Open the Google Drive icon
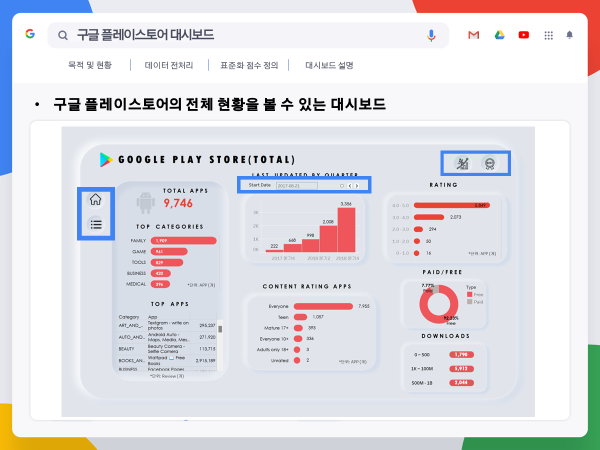600x450 pixels. pyautogui.click(x=499, y=35)
